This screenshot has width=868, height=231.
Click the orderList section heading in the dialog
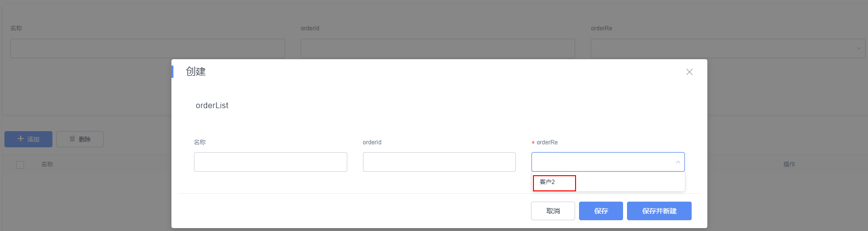click(x=212, y=106)
